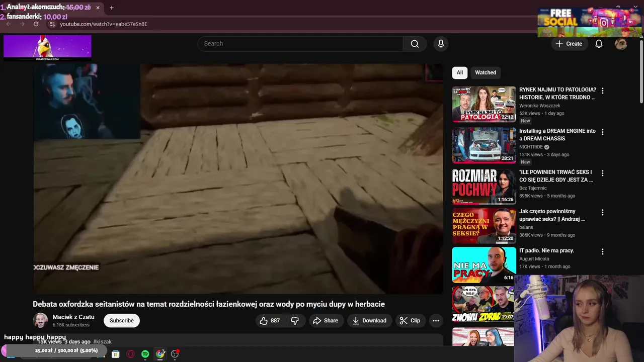Open OBS Studio from the taskbar
The height and width of the screenshot is (362, 644).
(175, 354)
